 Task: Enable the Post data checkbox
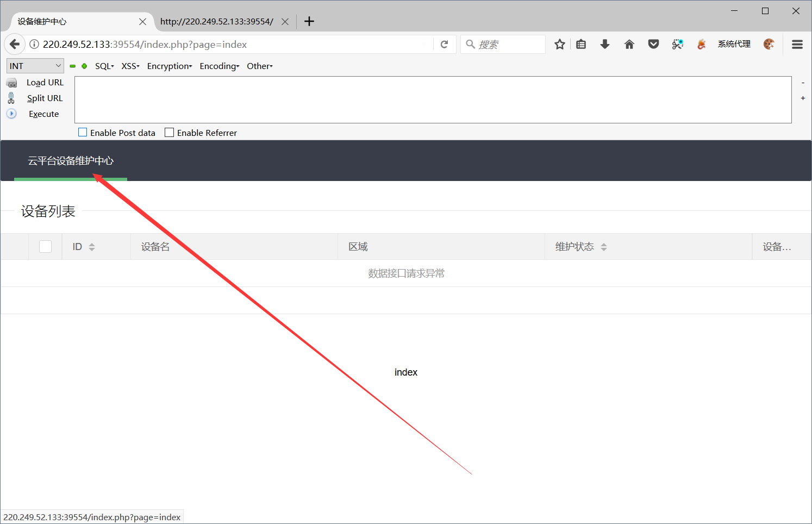83,132
